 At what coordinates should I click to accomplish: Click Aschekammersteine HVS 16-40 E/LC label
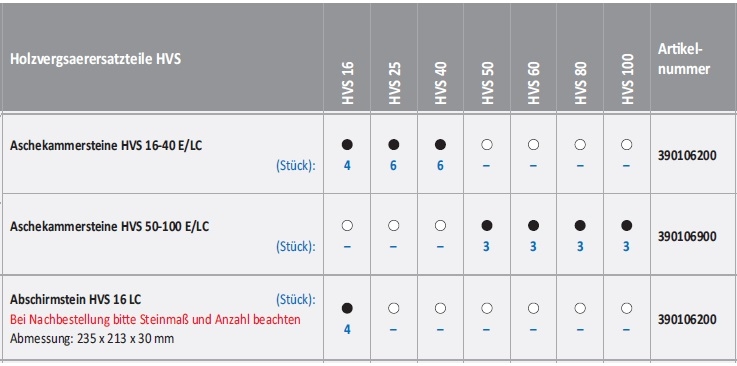[x=106, y=145]
